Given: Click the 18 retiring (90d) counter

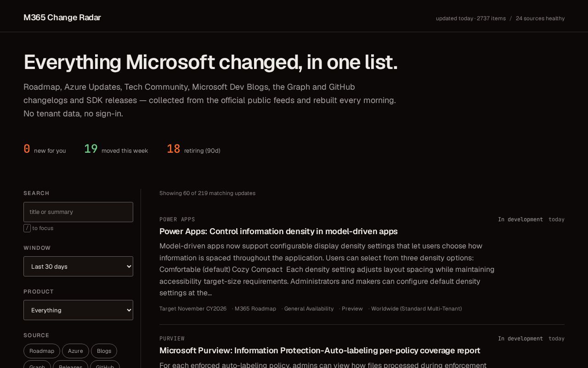Looking at the screenshot, I should [x=193, y=149].
